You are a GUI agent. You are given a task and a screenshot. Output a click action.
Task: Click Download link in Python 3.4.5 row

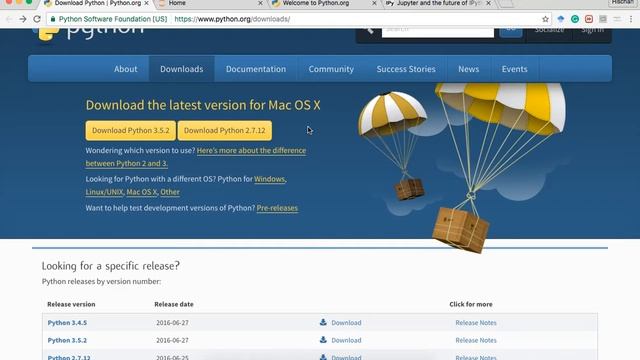click(346, 322)
